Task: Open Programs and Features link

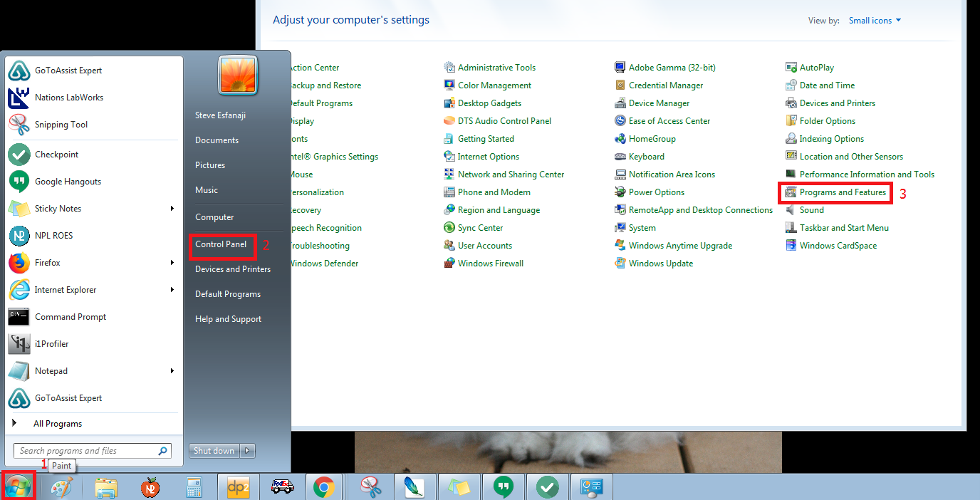Action: (x=843, y=192)
